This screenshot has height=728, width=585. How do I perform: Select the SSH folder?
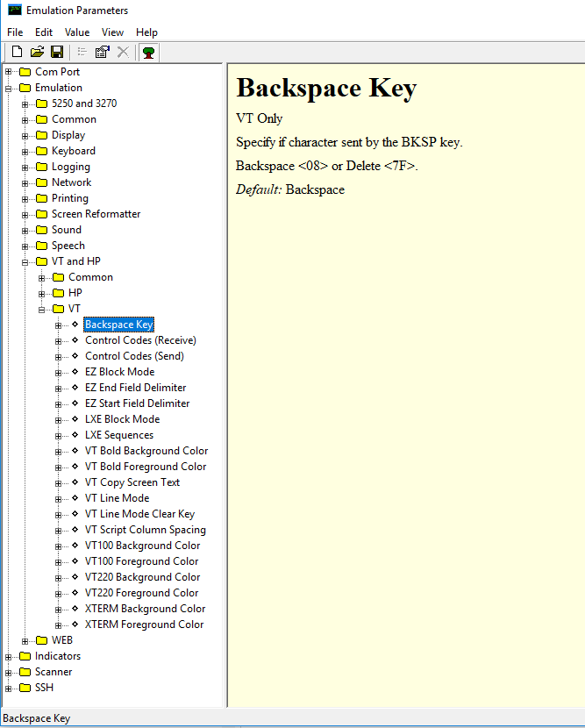point(44,688)
